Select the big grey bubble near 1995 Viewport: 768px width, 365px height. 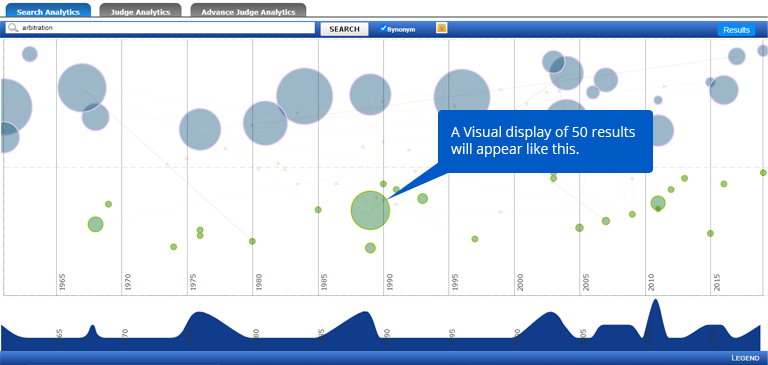(x=462, y=97)
